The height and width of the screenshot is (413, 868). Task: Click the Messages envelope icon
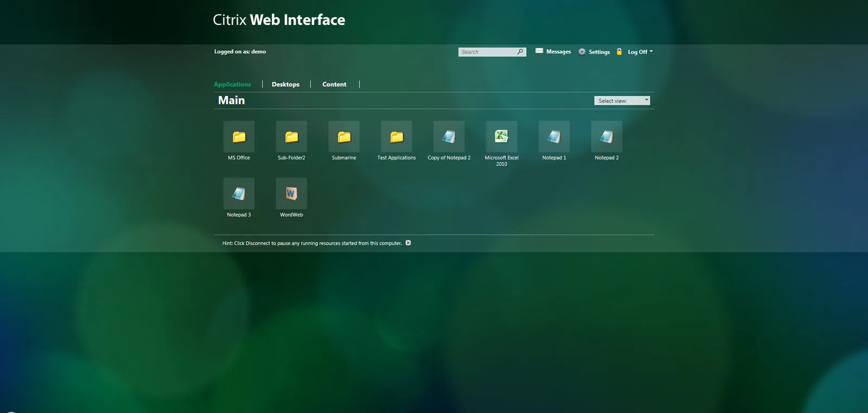[x=539, y=51]
